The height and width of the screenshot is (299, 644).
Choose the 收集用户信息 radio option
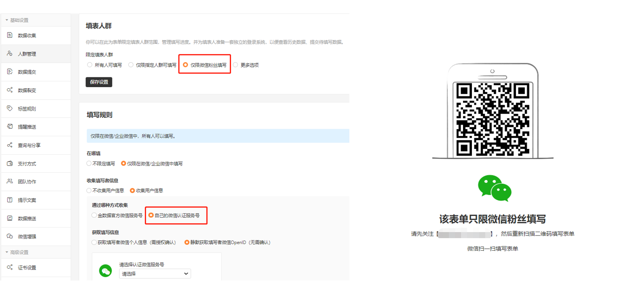coord(132,191)
